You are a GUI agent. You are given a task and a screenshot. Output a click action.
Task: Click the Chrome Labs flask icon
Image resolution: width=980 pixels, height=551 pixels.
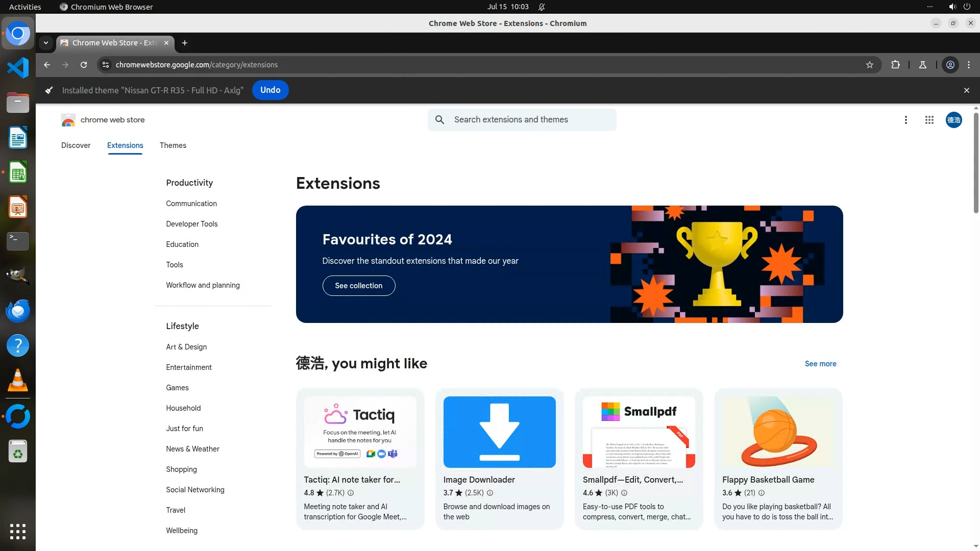click(x=922, y=65)
